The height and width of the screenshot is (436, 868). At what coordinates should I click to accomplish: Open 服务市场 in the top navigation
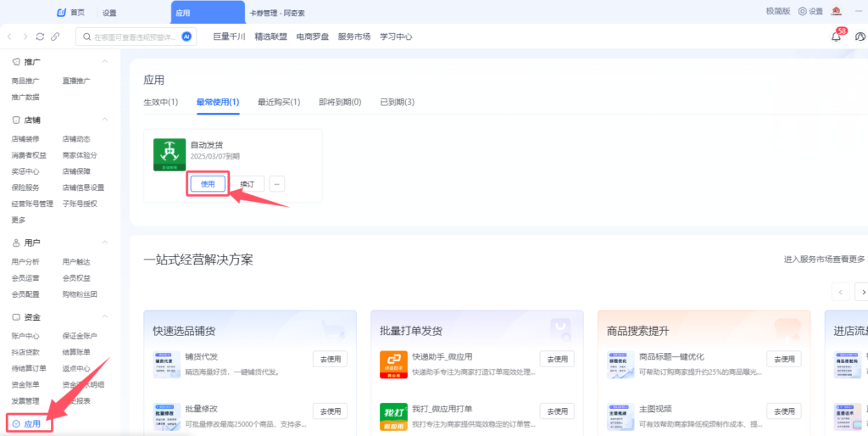[353, 36]
